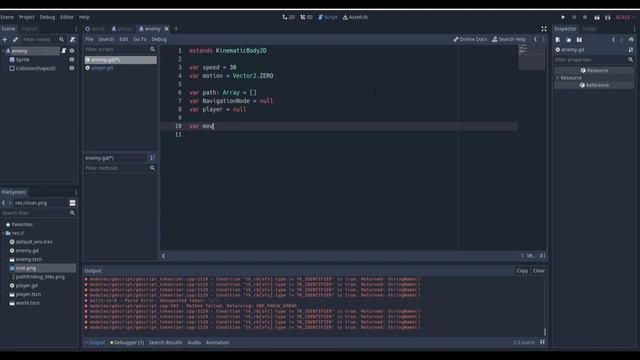
Task: Toggle FileSystem split view mode
Action: tap(72, 203)
